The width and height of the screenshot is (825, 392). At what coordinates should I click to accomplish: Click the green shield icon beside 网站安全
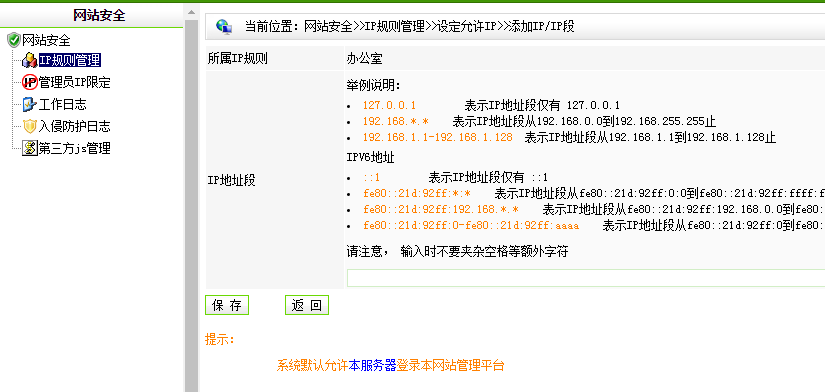pos(14,40)
